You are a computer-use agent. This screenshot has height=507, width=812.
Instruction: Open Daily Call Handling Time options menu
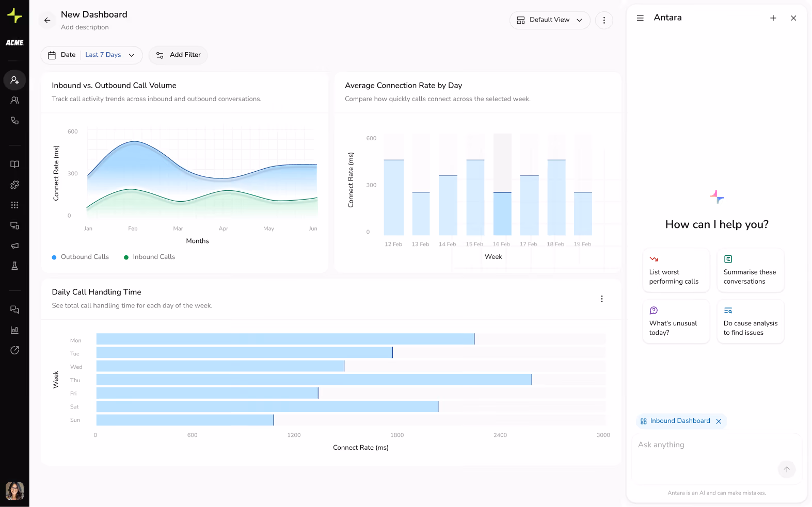point(601,299)
